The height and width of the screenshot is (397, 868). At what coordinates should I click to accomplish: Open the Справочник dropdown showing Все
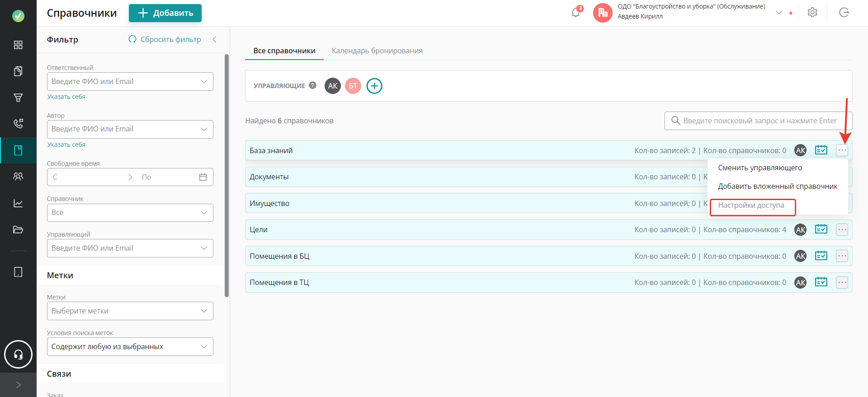click(130, 213)
